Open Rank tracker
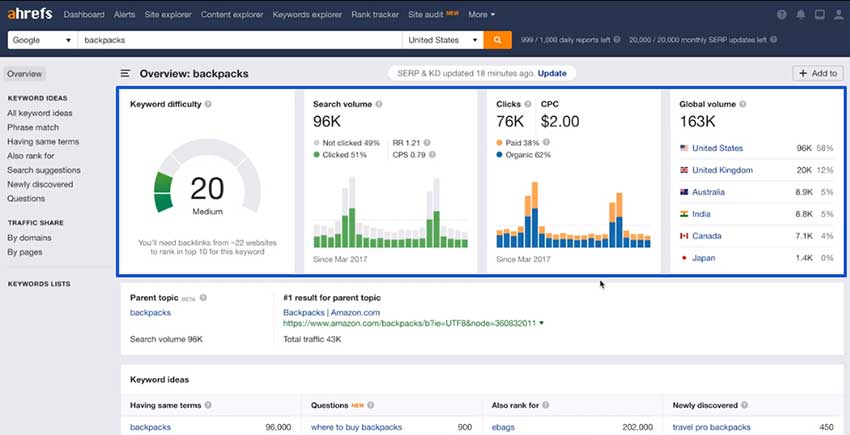This screenshot has width=850, height=435. (375, 15)
